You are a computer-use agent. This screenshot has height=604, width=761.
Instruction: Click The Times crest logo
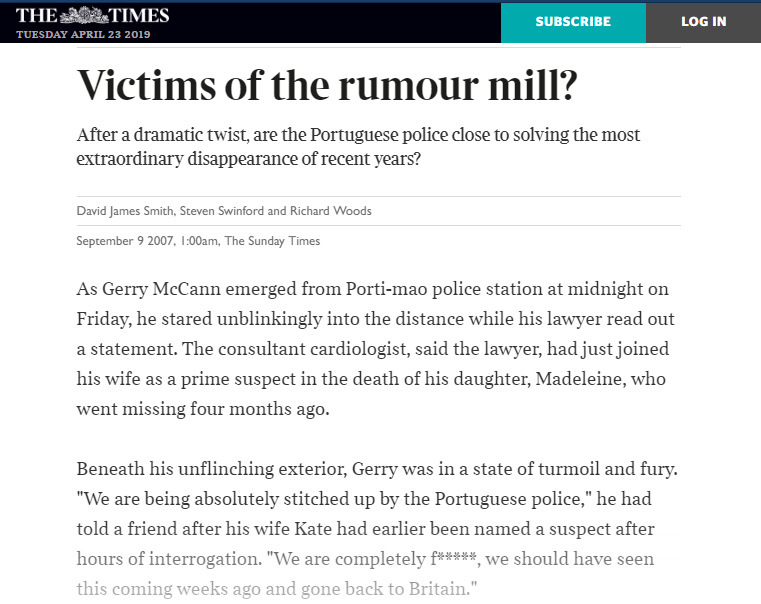(x=83, y=15)
